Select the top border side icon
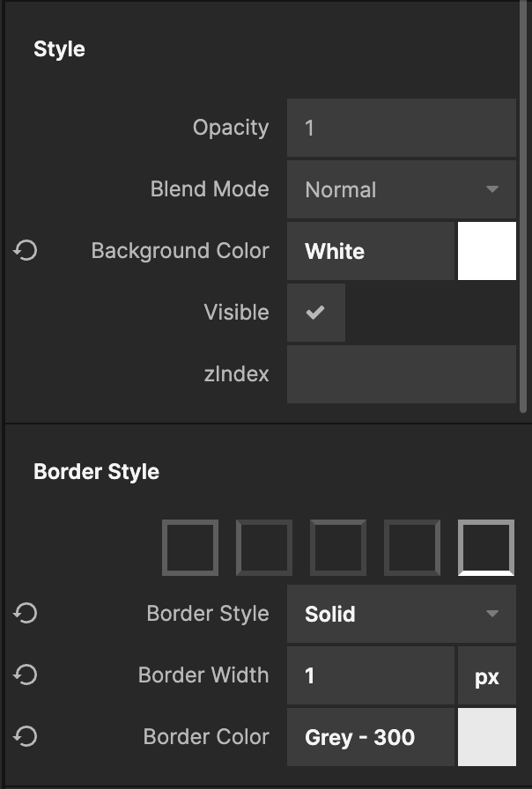 pos(338,548)
